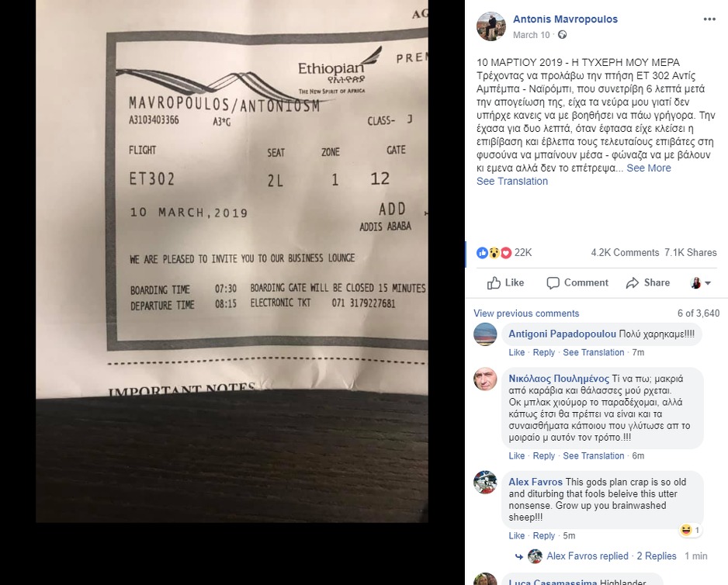Open the 7.1K Shares list
The image size is (728, 585).
691,253
